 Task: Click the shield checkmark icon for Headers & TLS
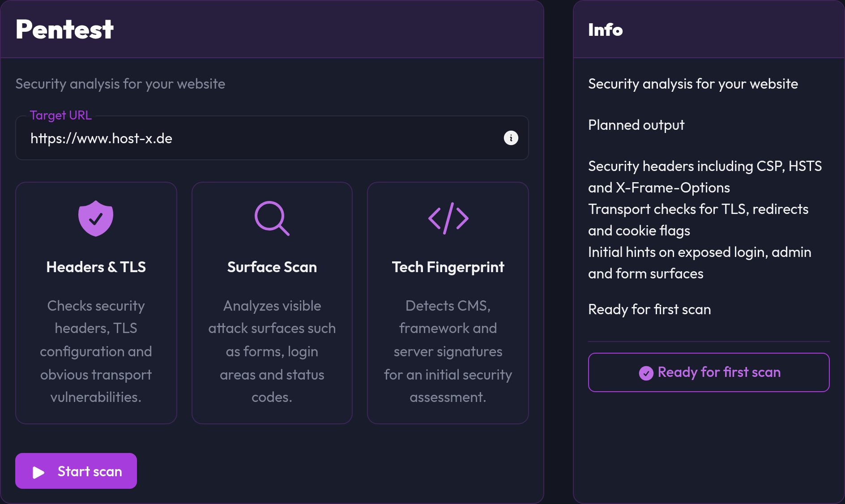coord(96,218)
